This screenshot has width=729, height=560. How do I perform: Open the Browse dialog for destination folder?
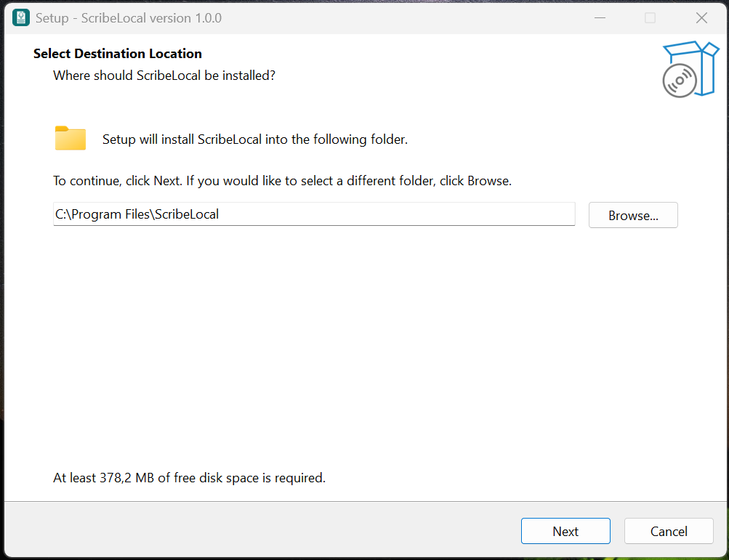[632, 214]
